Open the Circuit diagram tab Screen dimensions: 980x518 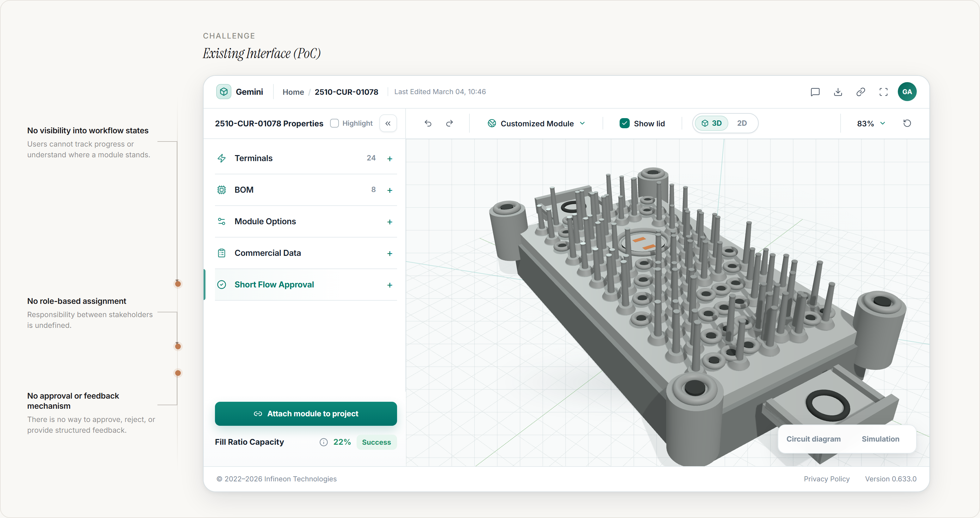[813, 439]
